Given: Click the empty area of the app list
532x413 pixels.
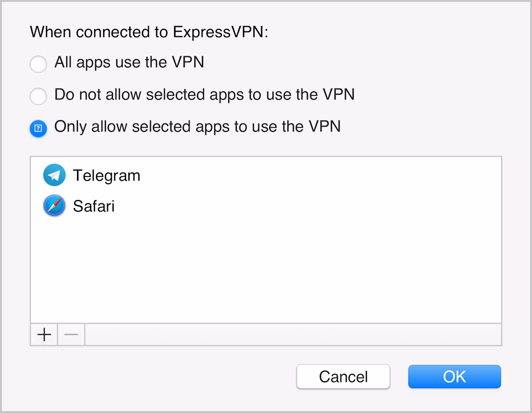Looking at the screenshot, I should (266, 270).
